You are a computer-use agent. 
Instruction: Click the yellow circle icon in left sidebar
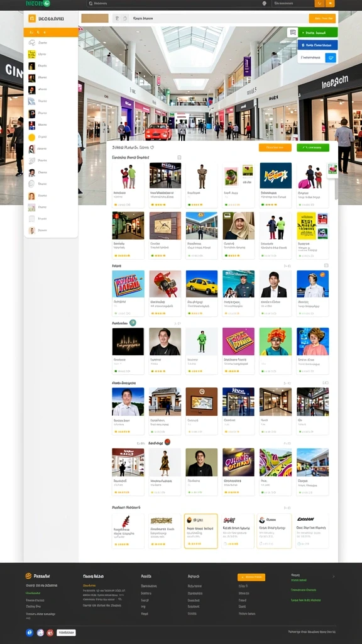coord(31,138)
